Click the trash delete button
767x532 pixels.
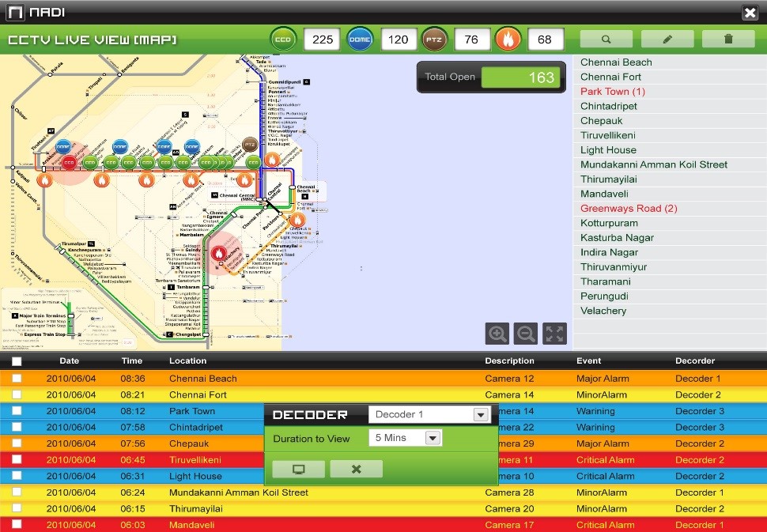[728, 40]
